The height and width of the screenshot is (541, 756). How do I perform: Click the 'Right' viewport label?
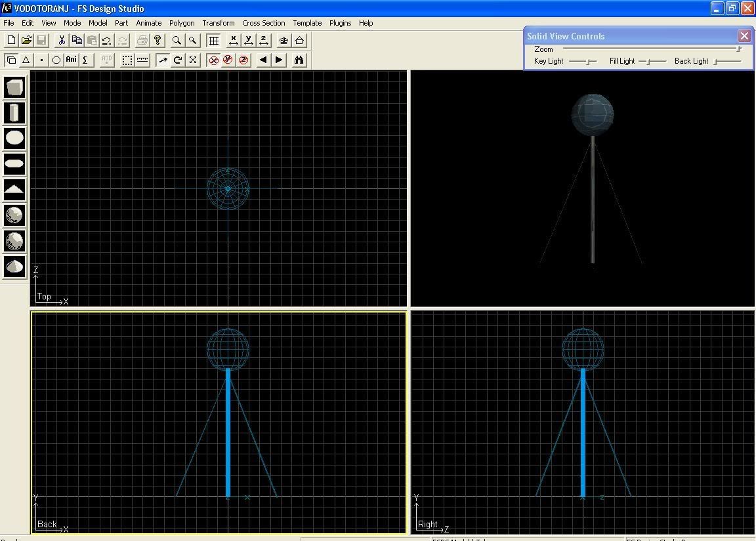coord(427,524)
